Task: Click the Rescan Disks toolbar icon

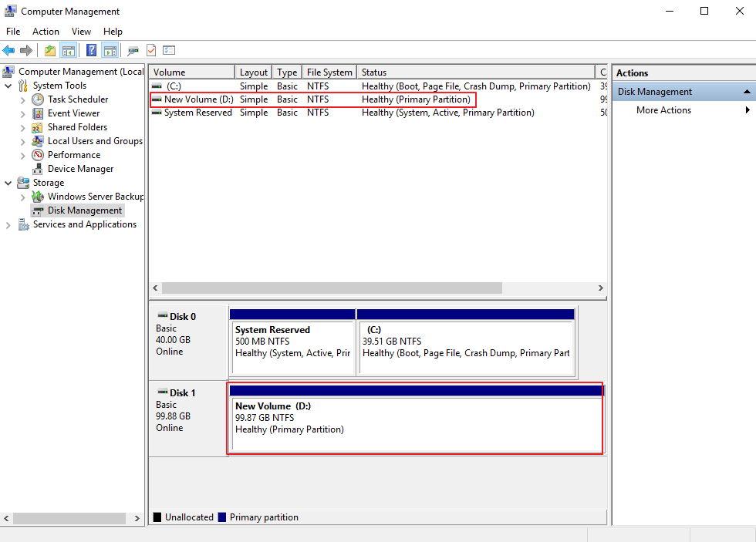Action: (x=133, y=50)
